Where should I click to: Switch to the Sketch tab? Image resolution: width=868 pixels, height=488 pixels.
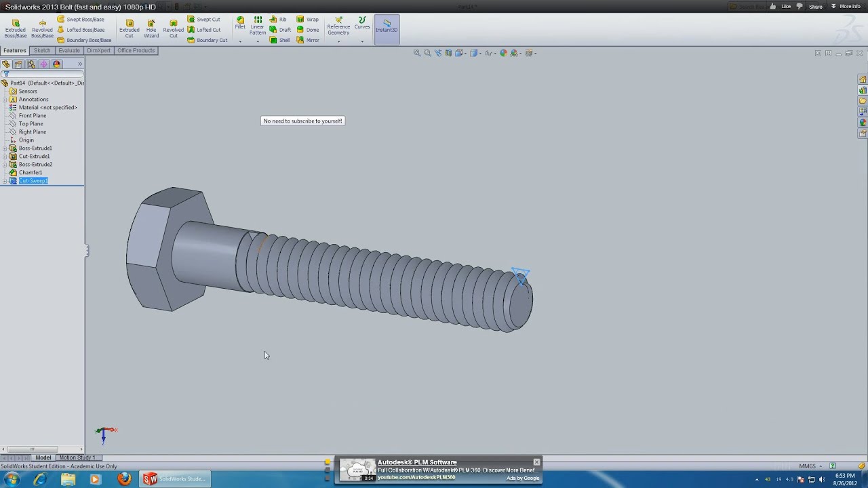click(x=42, y=50)
